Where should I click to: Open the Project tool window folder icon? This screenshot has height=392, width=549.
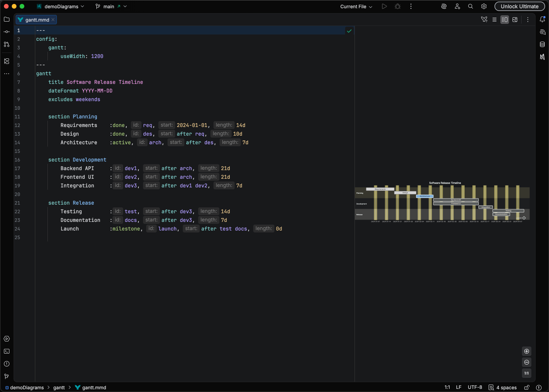[x=7, y=19]
